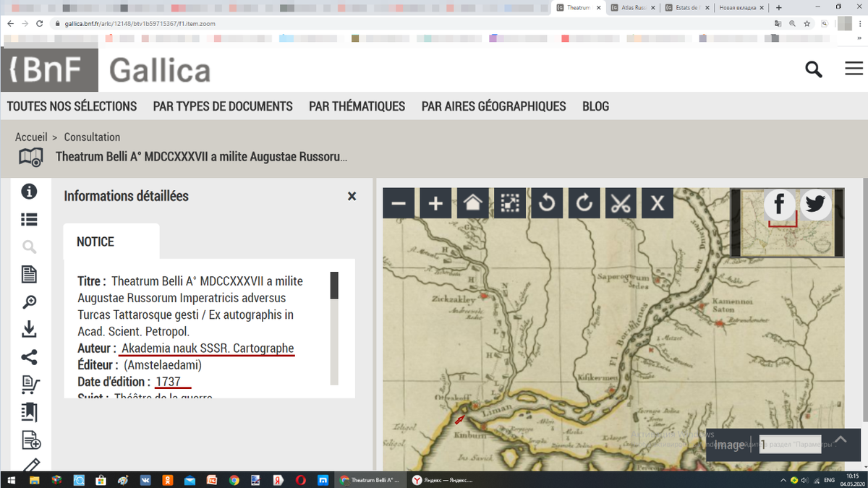Click the greyed-out search in document icon
The height and width of the screenshot is (488, 868).
coord(29,247)
